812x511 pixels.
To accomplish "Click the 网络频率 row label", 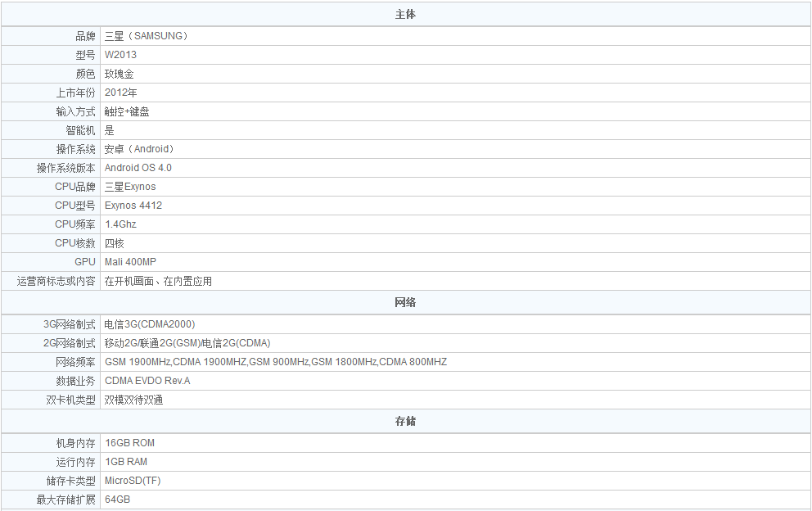I will (75, 362).
